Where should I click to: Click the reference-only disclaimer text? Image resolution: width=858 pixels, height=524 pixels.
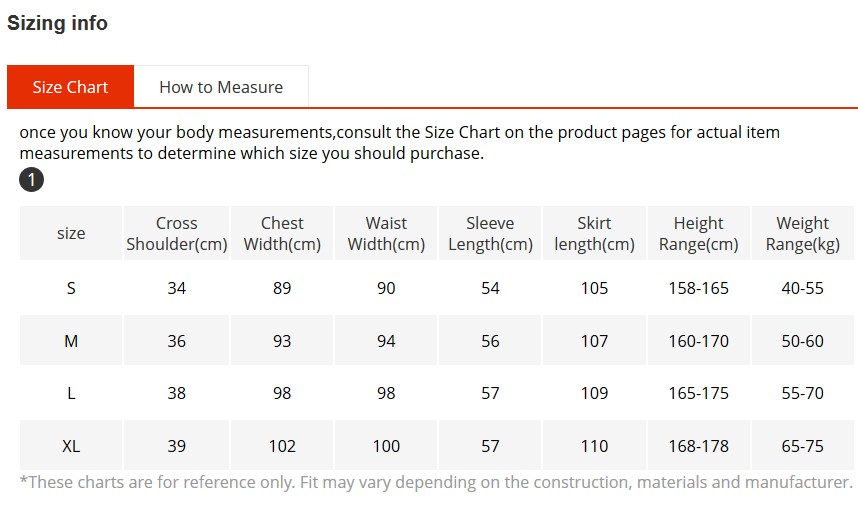click(435, 482)
